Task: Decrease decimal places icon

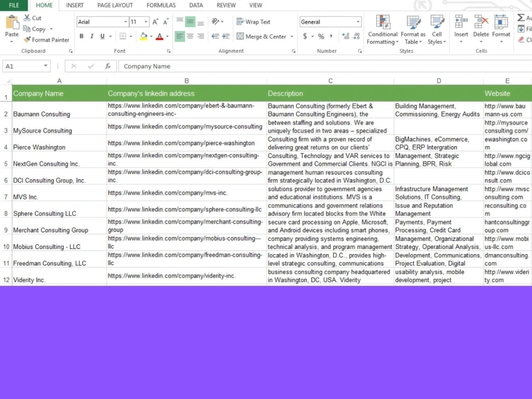Action: (356, 36)
